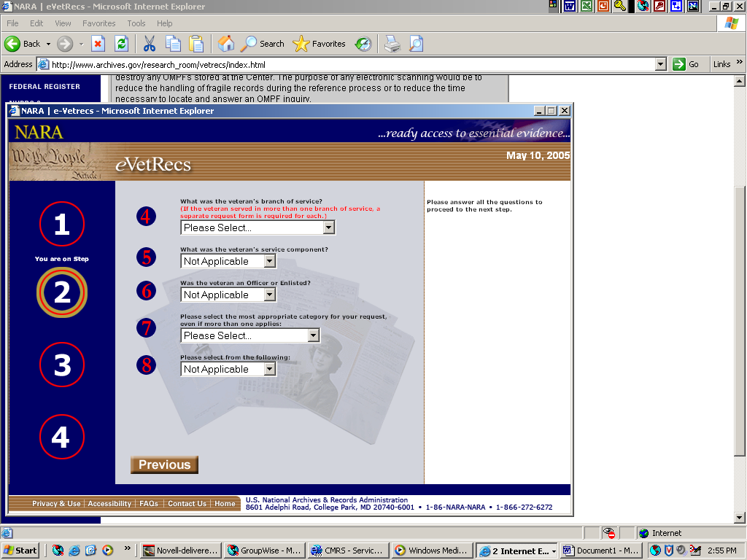Launch Word from Office shortcut bar
747x560 pixels.
(570, 6)
